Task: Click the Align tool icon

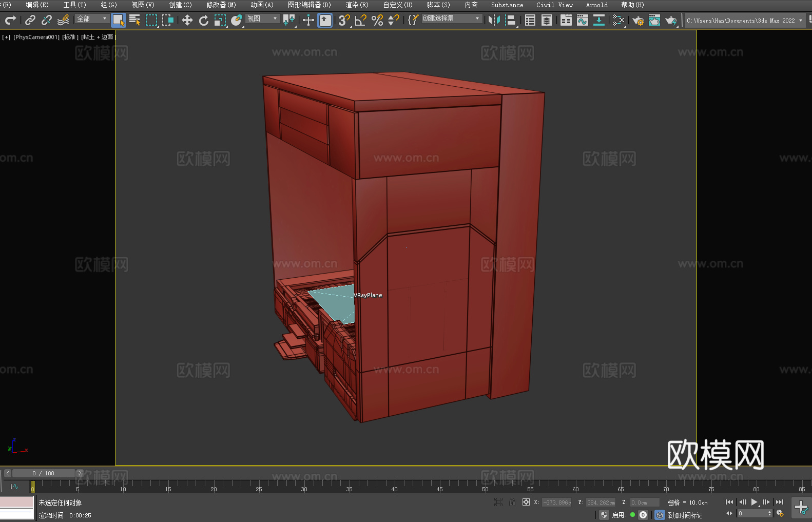Action: [511, 20]
